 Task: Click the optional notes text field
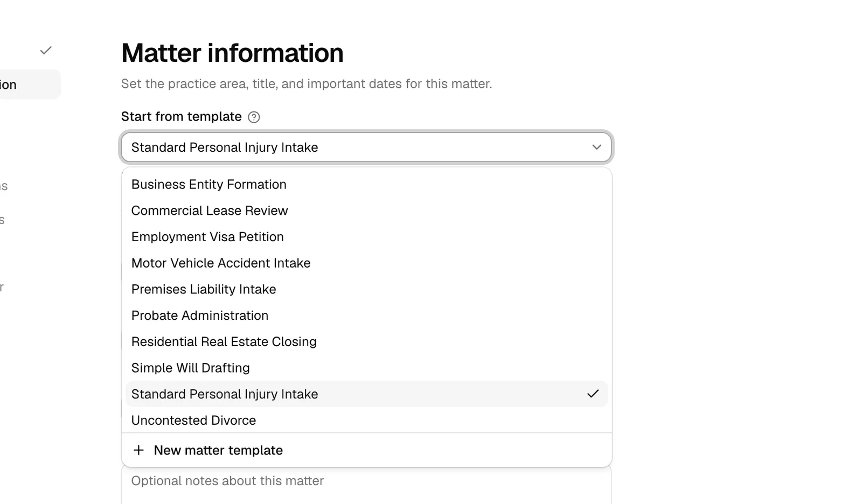click(366, 485)
